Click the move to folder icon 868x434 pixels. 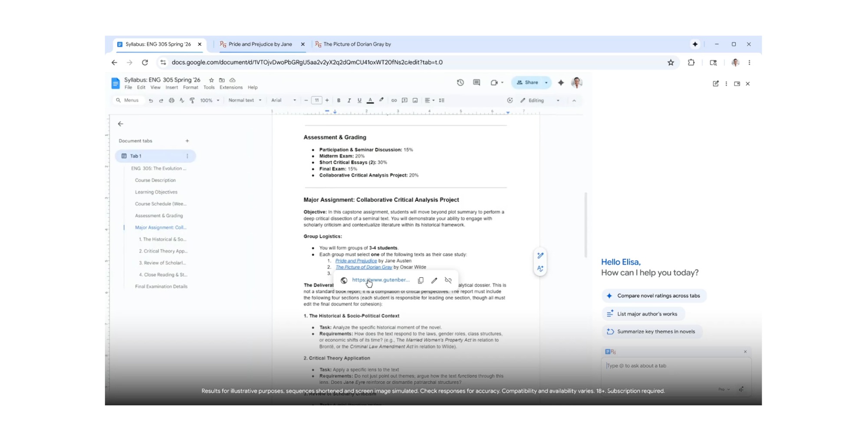coord(222,80)
